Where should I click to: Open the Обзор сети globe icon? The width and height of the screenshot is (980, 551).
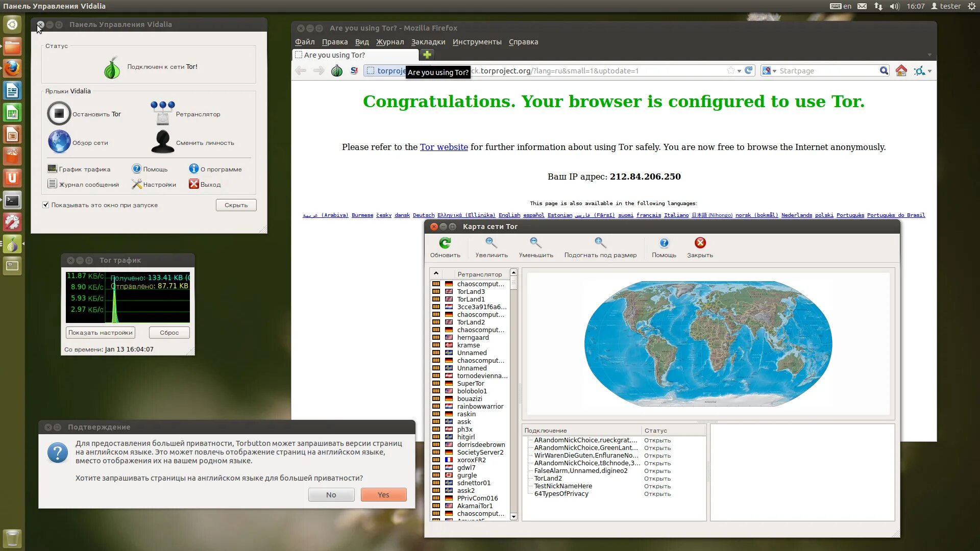[x=59, y=142]
